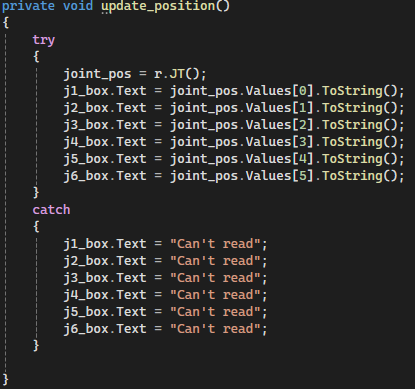Click the catch keyword

click(x=51, y=210)
